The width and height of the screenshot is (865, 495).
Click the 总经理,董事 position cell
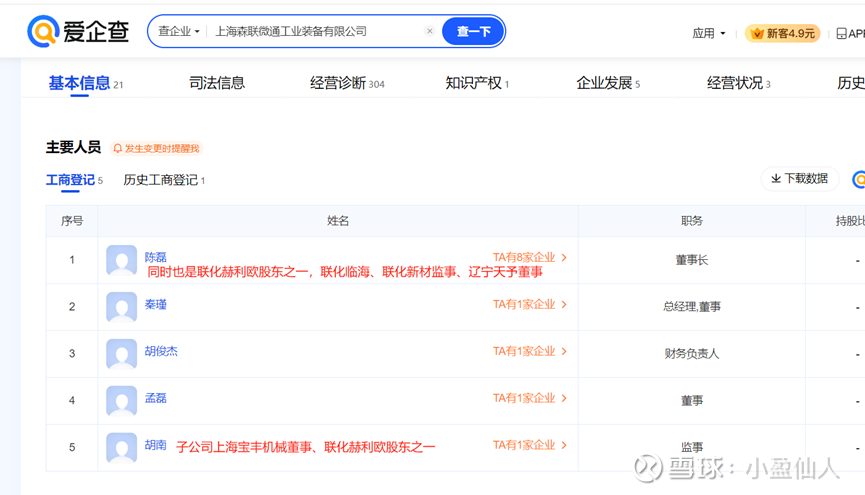692,307
